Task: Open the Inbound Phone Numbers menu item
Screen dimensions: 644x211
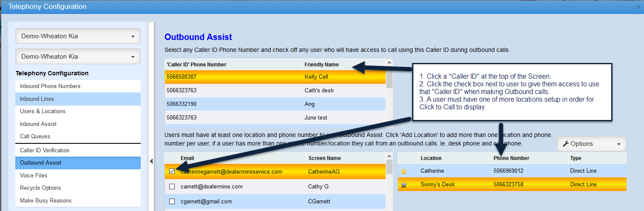Action: point(50,86)
